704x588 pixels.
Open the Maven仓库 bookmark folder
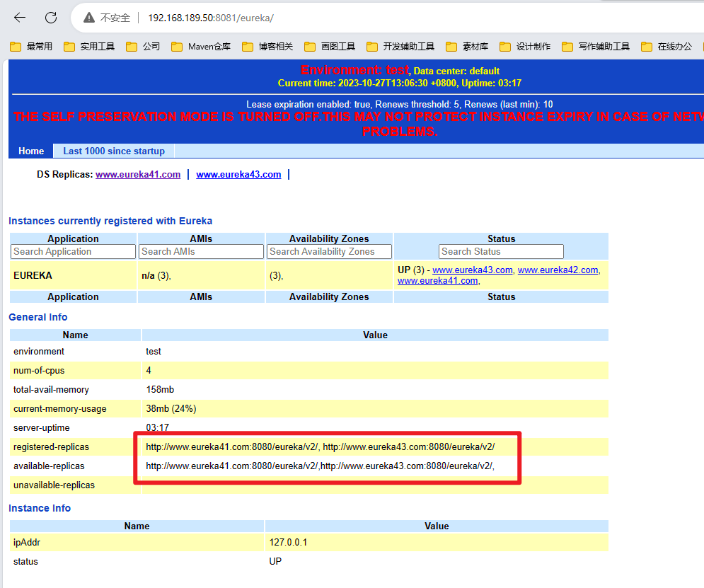(201, 46)
